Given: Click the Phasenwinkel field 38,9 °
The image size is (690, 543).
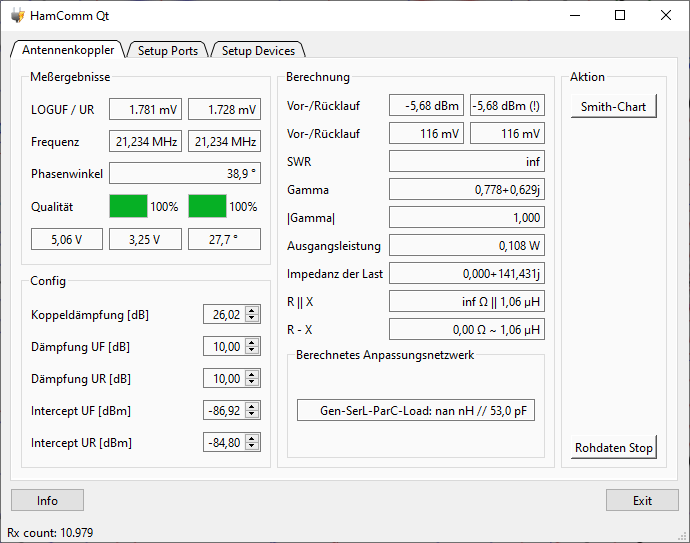Looking at the screenshot, I should coord(185,173).
